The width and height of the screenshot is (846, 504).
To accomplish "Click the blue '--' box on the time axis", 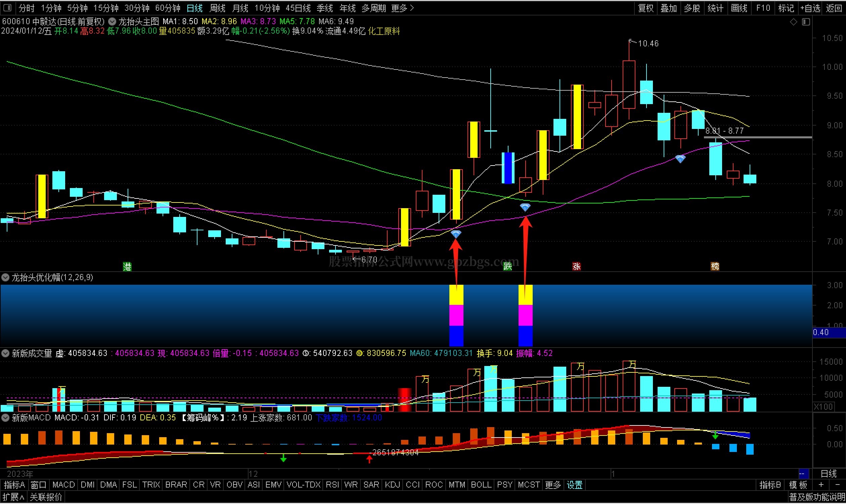I will click(804, 474).
